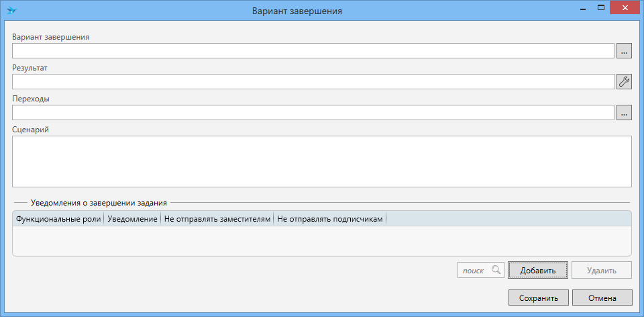Screen dimensions: 644x317
Task: Click Не отправлять заместителям column header
Action: click(x=217, y=219)
